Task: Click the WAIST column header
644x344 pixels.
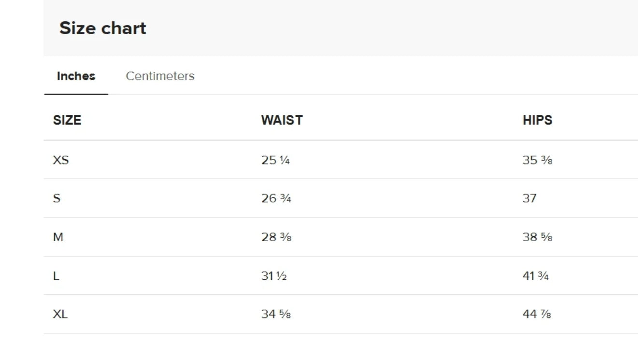Action: pos(282,120)
